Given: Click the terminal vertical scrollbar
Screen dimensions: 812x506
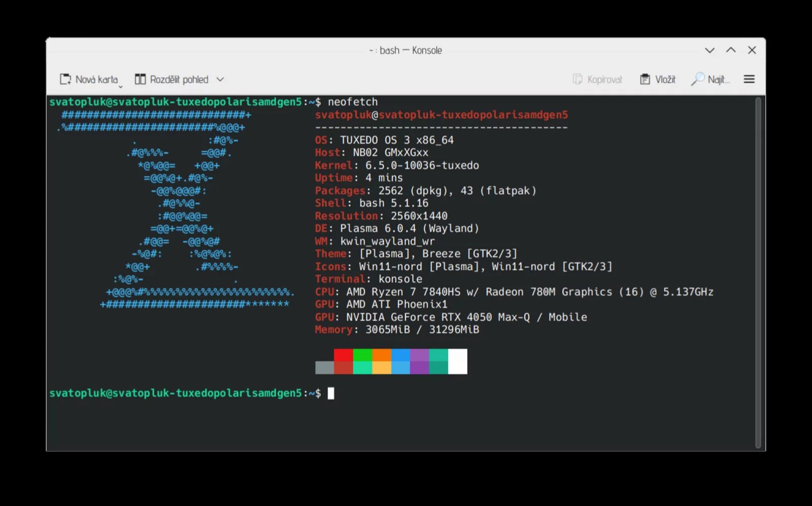Looking at the screenshot, I should pyautogui.click(x=758, y=273).
